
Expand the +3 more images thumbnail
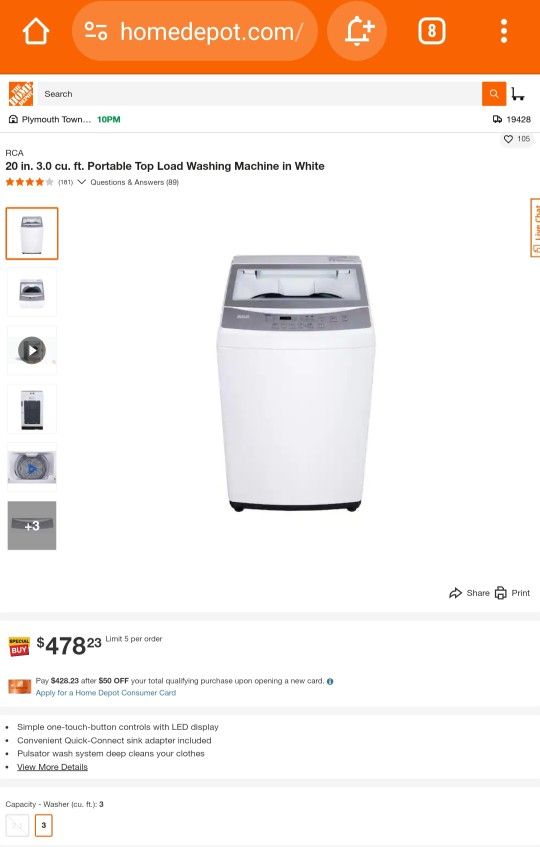(x=32, y=526)
